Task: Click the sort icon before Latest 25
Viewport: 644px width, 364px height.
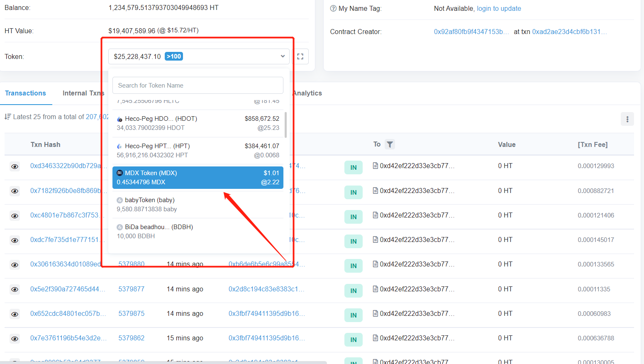Action: 7,117
